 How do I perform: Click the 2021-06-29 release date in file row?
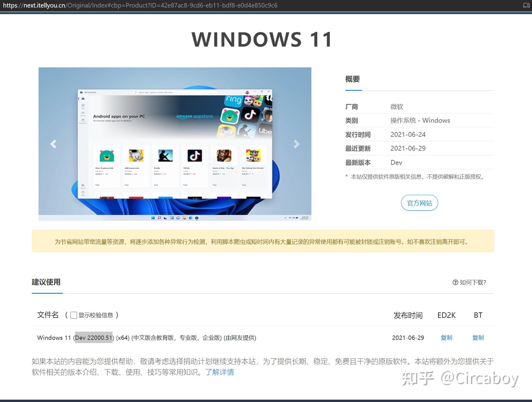click(408, 338)
